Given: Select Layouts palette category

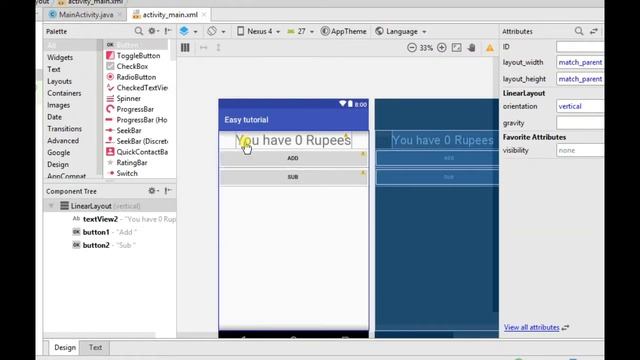Looking at the screenshot, I should coord(60,81).
